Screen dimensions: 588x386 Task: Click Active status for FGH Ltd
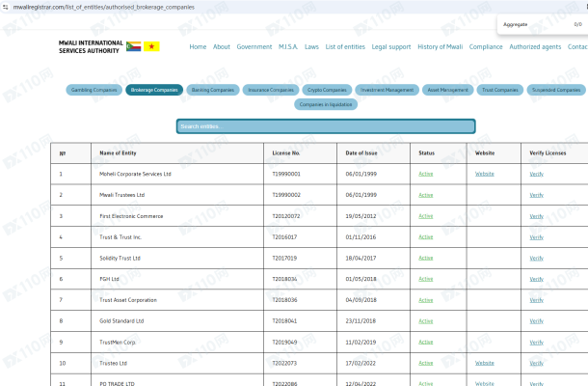click(x=426, y=279)
